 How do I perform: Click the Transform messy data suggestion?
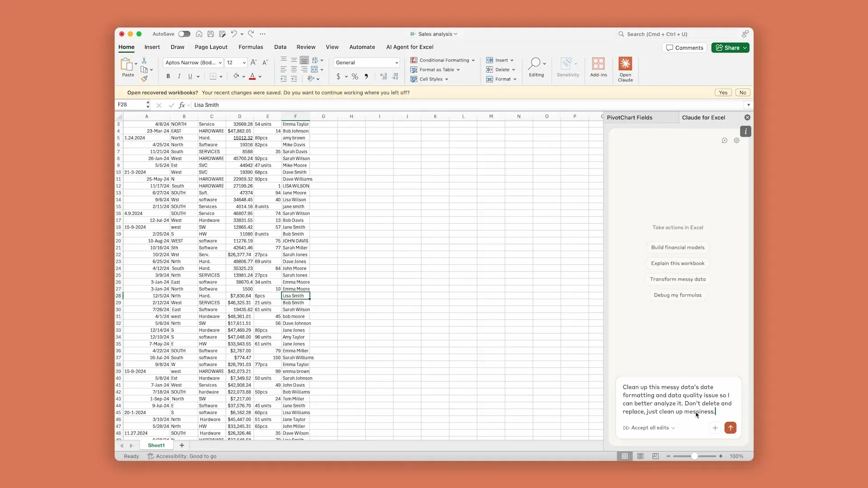tap(677, 279)
